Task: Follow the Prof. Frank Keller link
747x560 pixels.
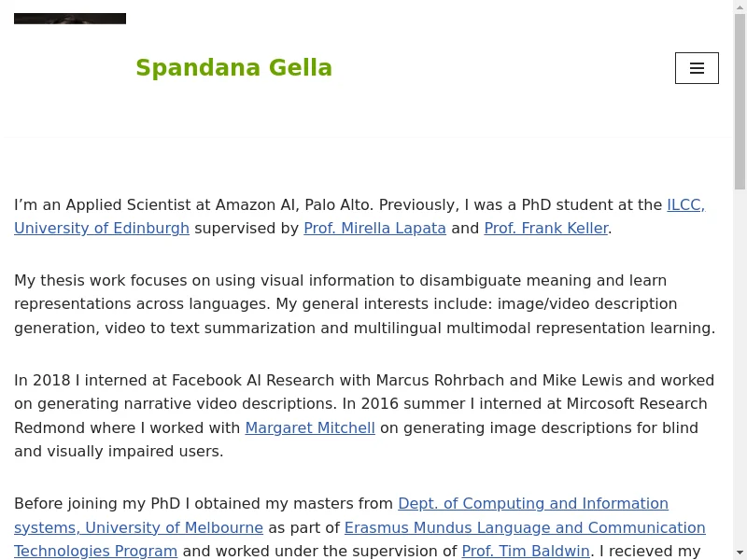Action: pyautogui.click(x=545, y=229)
